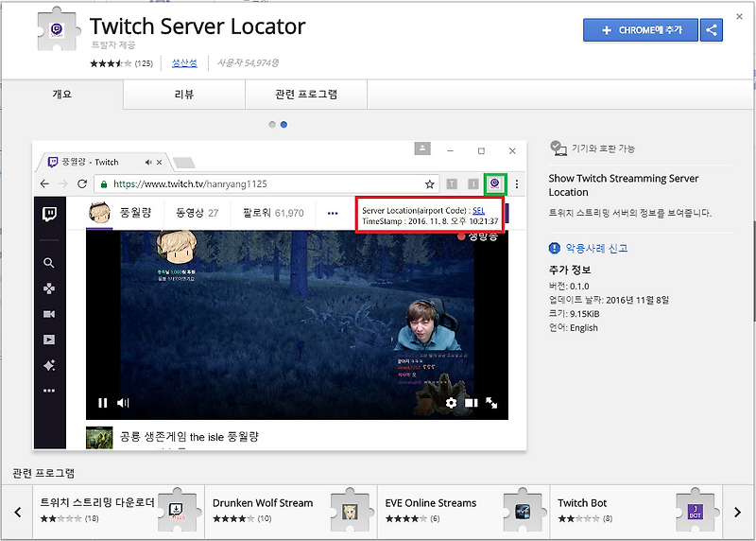The width and height of the screenshot is (756, 541).
Task: Click the blue Add to Chrome button
Action: [x=641, y=30]
